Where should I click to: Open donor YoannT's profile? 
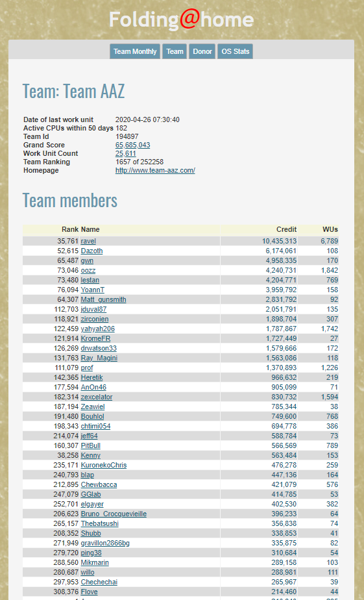93,290
